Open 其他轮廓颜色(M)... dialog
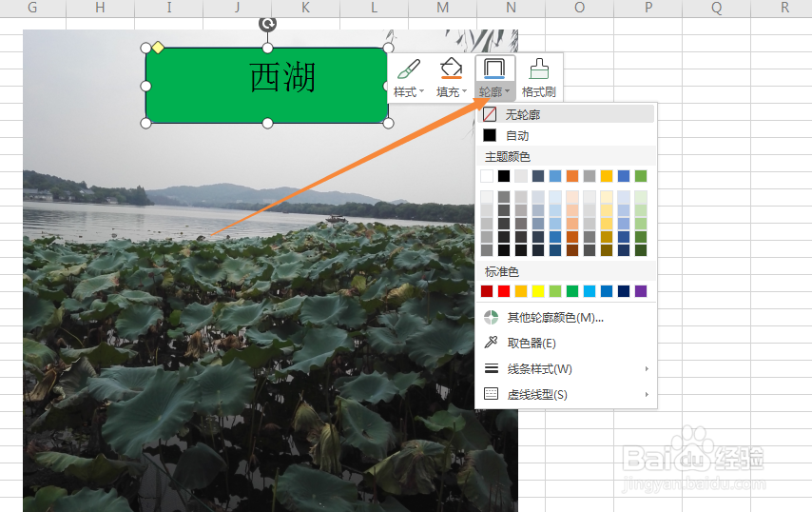 pos(566,317)
